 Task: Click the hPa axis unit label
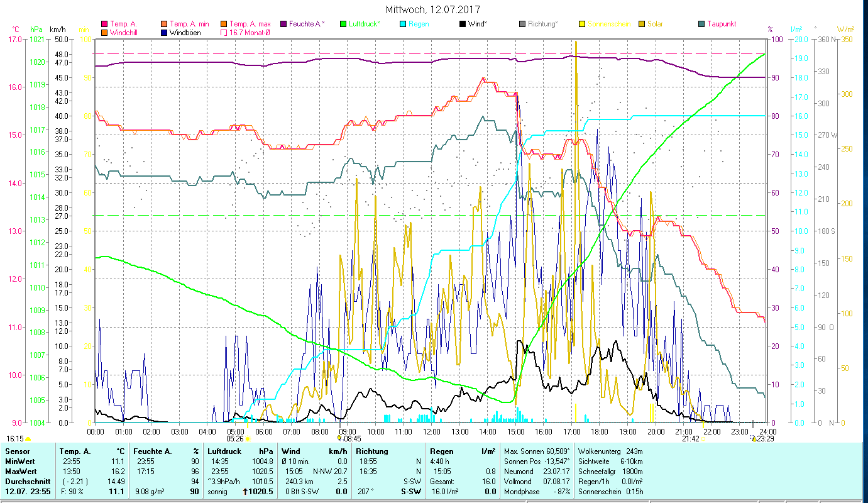pyautogui.click(x=36, y=29)
